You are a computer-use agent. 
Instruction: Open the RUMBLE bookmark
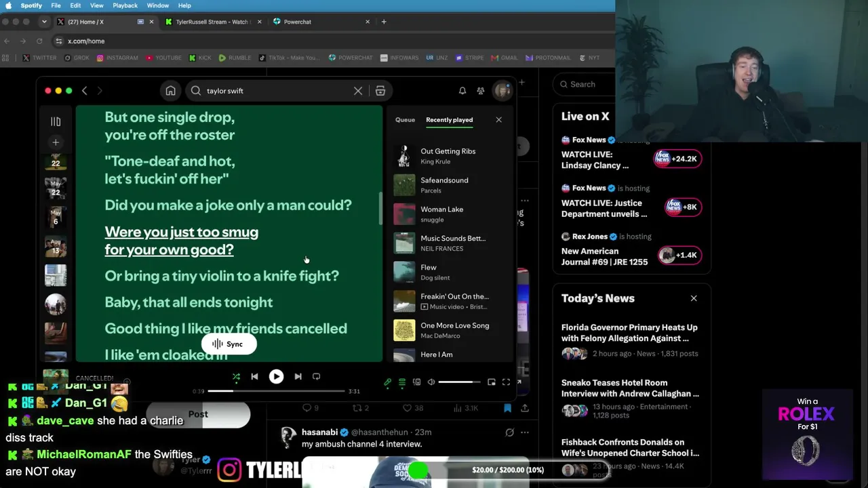click(x=235, y=58)
